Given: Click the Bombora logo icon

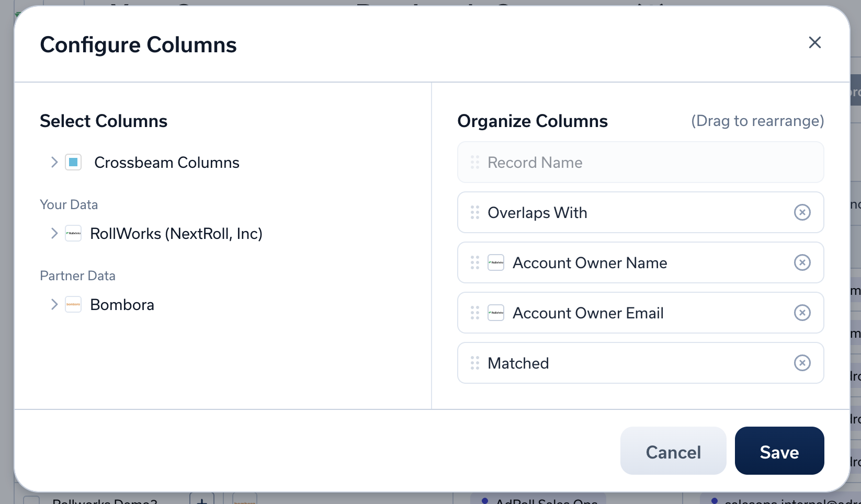Looking at the screenshot, I should coord(73,304).
